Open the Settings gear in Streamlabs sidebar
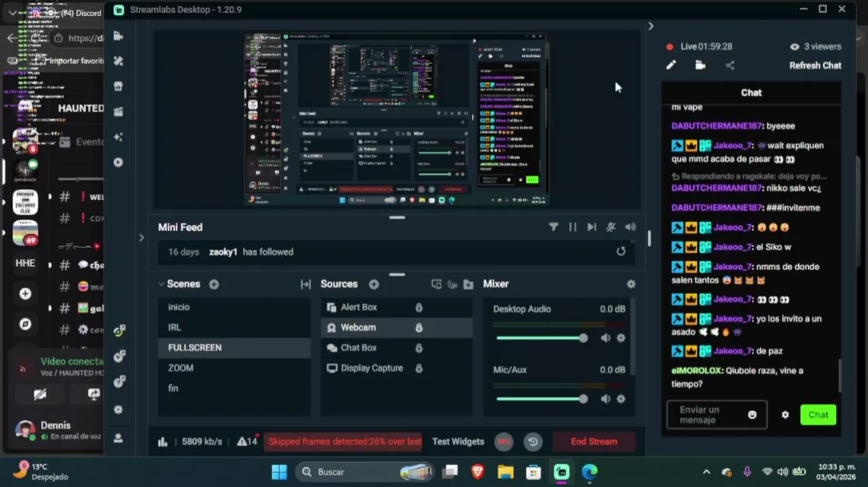Viewport: 868px width, 487px height. click(118, 410)
